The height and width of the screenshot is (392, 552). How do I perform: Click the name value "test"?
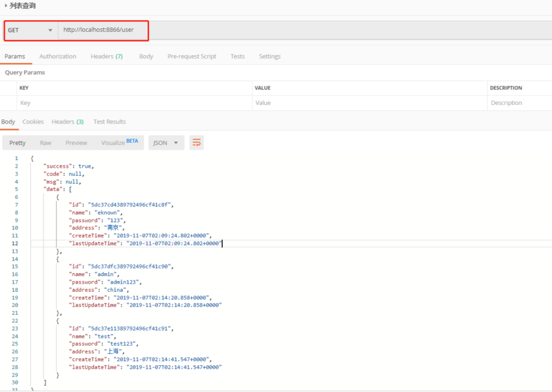click(x=103, y=336)
